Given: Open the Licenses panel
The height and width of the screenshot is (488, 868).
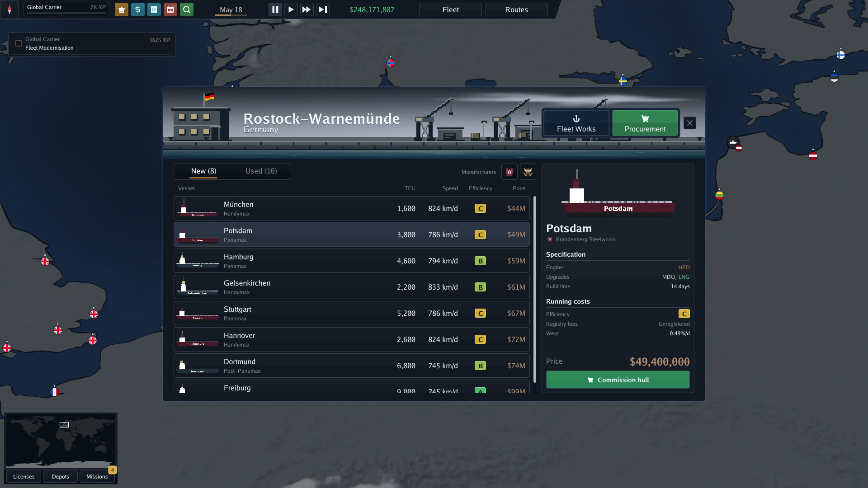Looking at the screenshot, I should (24, 476).
